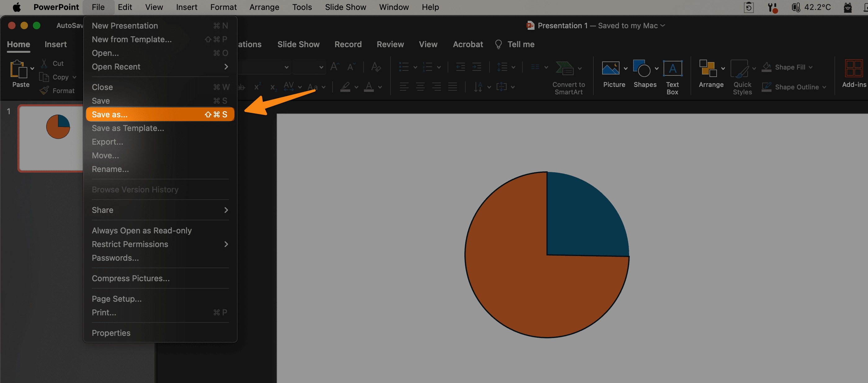Click the Tell me lightbulb icon
The height and width of the screenshot is (383, 868).
point(498,44)
